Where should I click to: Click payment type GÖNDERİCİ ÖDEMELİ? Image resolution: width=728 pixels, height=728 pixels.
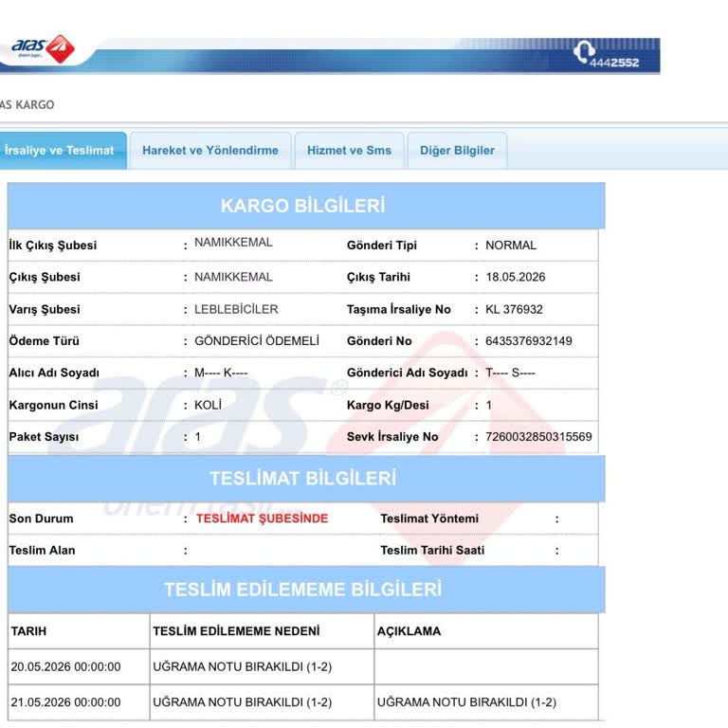pyautogui.click(x=257, y=341)
